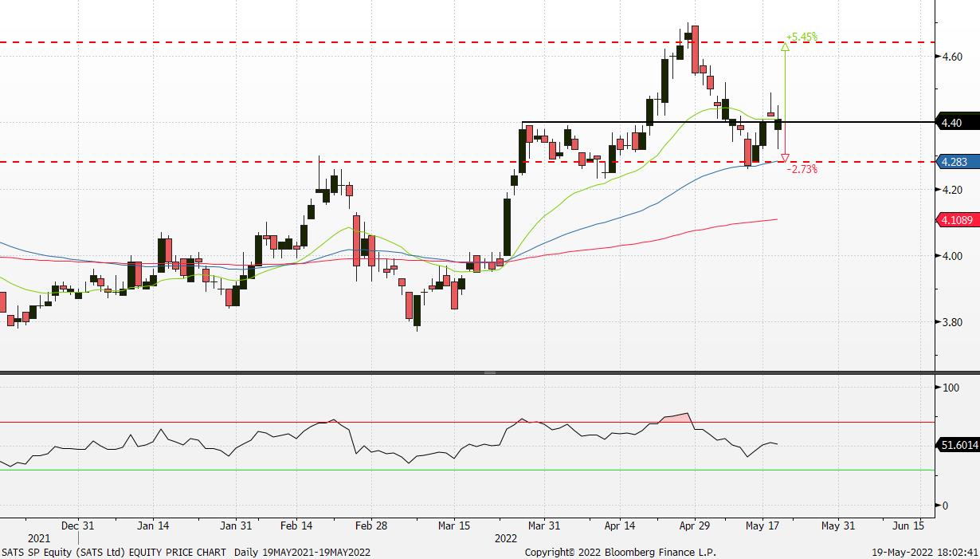Click the May 31 date axis label

click(838, 526)
